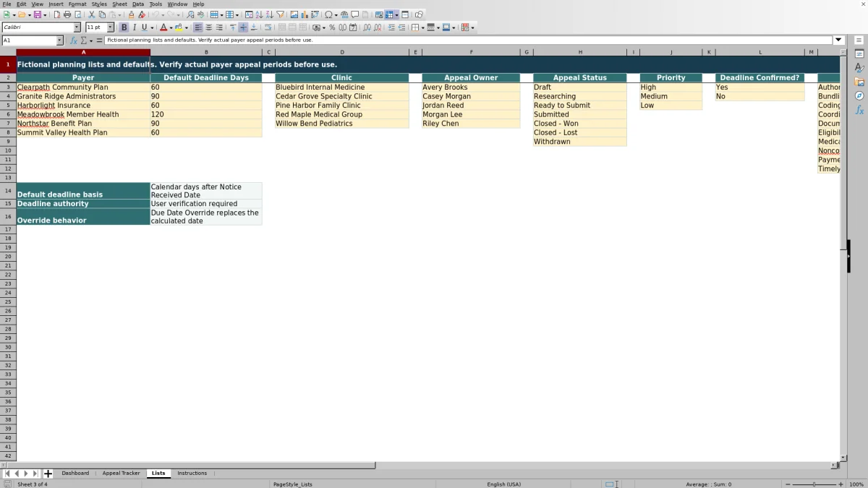Switch to the Appeal Tracker sheet tab
The image size is (868, 488).
pos(121,474)
